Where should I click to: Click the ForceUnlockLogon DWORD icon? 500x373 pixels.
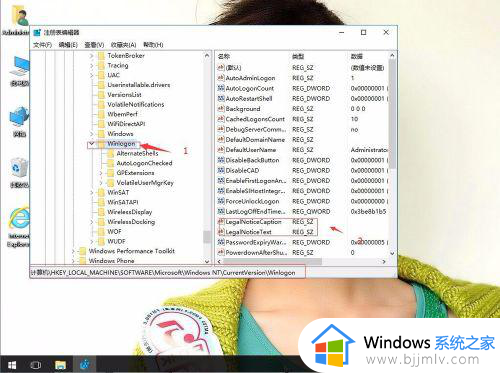pyautogui.click(x=221, y=201)
